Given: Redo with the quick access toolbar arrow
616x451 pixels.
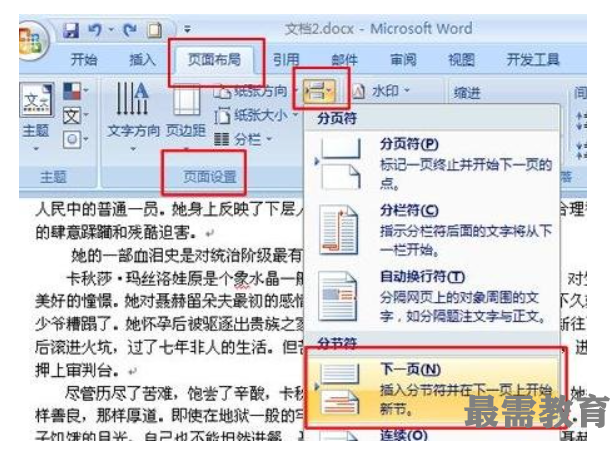Looking at the screenshot, I should point(130,30).
